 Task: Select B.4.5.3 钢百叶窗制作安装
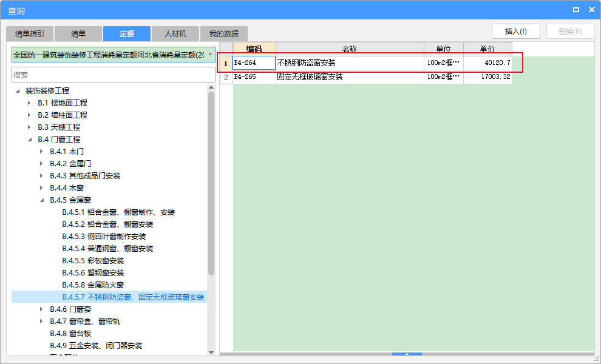[x=104, y=237]
